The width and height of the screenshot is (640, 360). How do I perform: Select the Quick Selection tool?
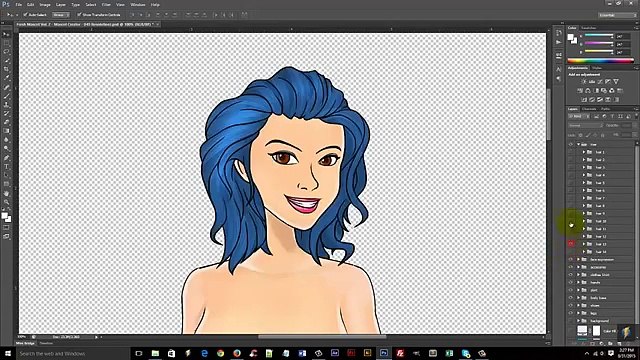point(6,60)
